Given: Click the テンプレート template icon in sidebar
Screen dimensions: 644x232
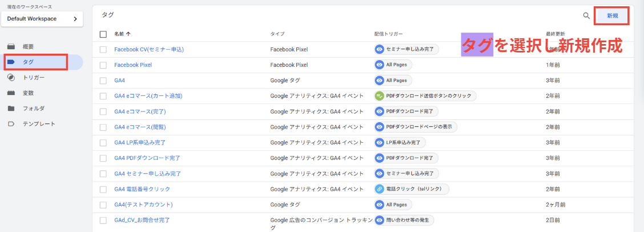Looking at the screenshot, I should (11, 124).
